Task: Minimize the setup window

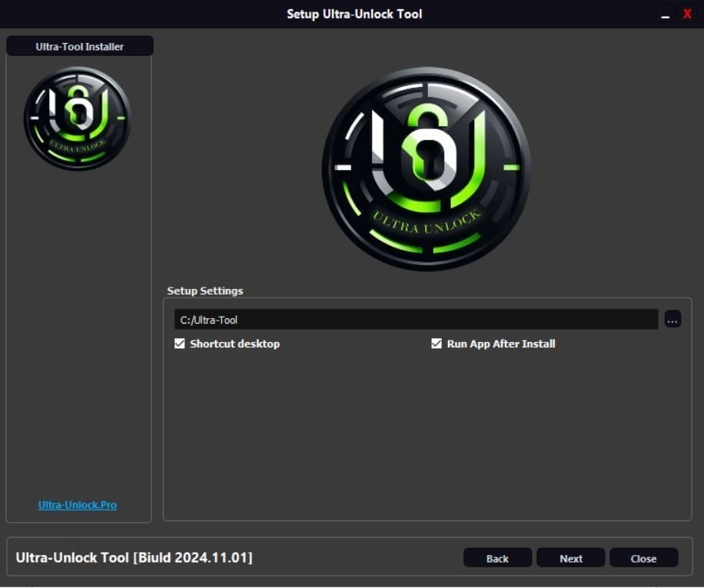Action: pyautogui.click(x=665, y=15)
